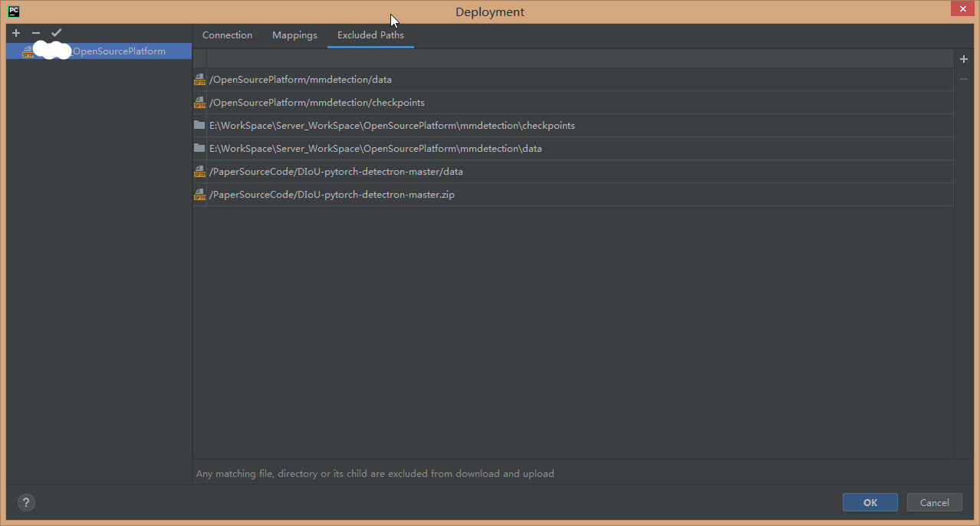
Task: Switch to the Mappings tab
Action: tap(294, 35)
